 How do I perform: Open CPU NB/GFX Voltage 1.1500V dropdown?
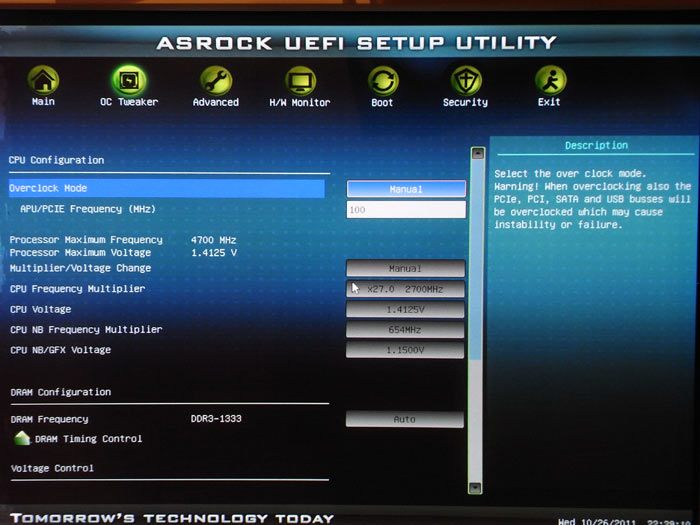click(405, 350)
